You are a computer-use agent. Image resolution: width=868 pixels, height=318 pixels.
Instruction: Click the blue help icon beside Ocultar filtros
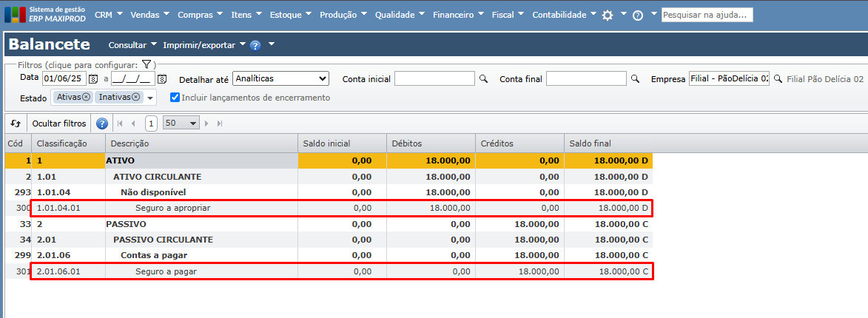tap(102, 124)
